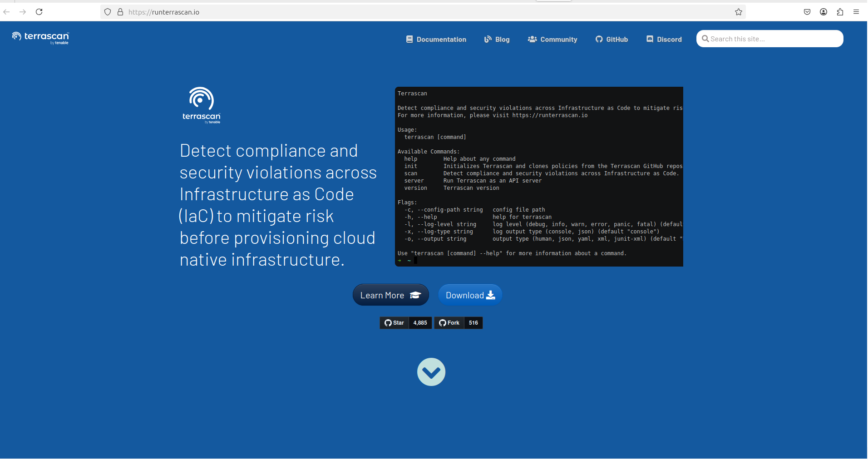Click the Terrascan terminal demo image
Viewport: 868px width, 460px height.
pyautogui.click(x=539, y=177)
